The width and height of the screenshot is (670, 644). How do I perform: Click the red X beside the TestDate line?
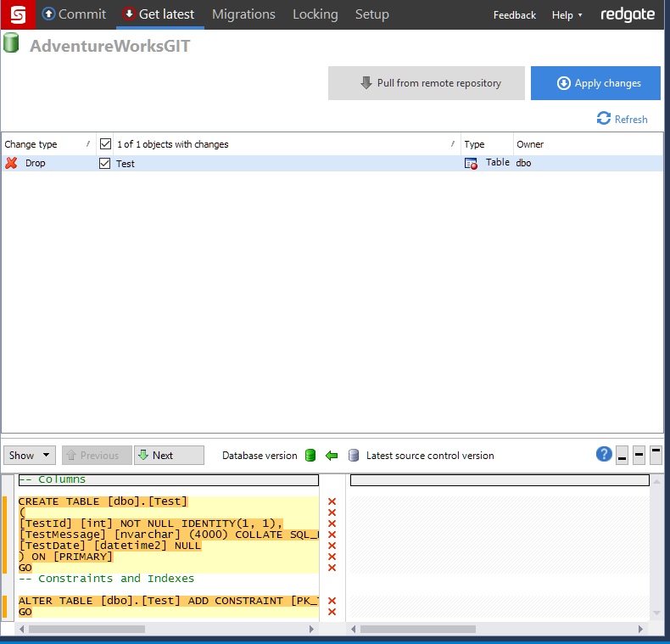[x=332, y=546]
